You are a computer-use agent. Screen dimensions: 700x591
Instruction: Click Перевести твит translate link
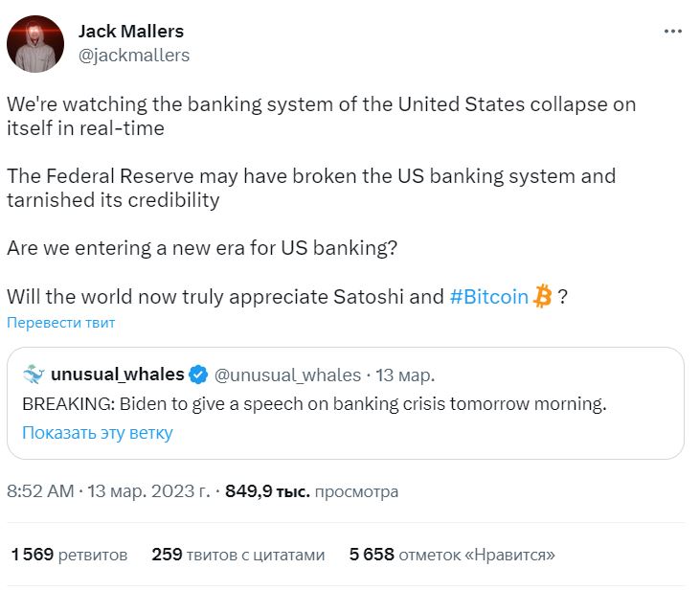[60, 323]
